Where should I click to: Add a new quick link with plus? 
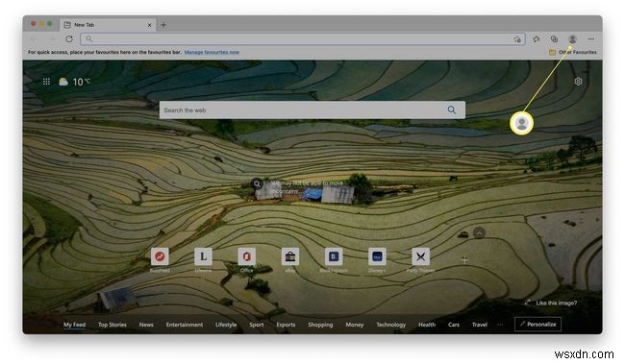(x=464, y=260)
